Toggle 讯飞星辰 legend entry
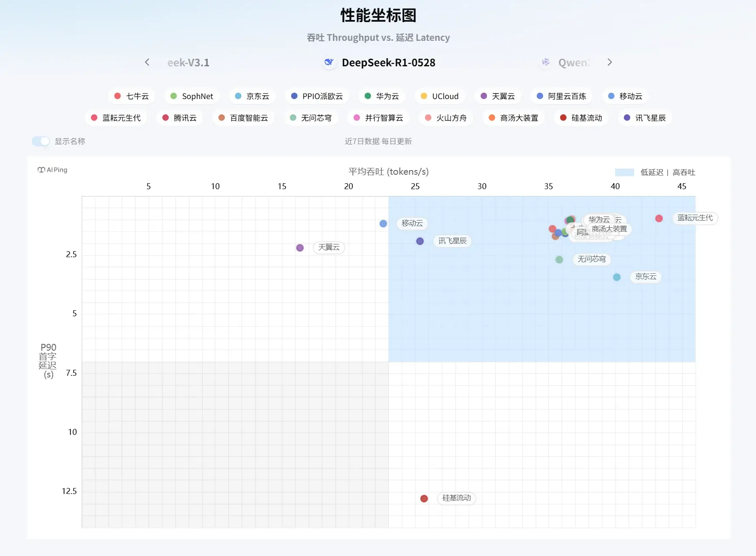Viewport: 756px width, 556px height. tap(644, 118)
